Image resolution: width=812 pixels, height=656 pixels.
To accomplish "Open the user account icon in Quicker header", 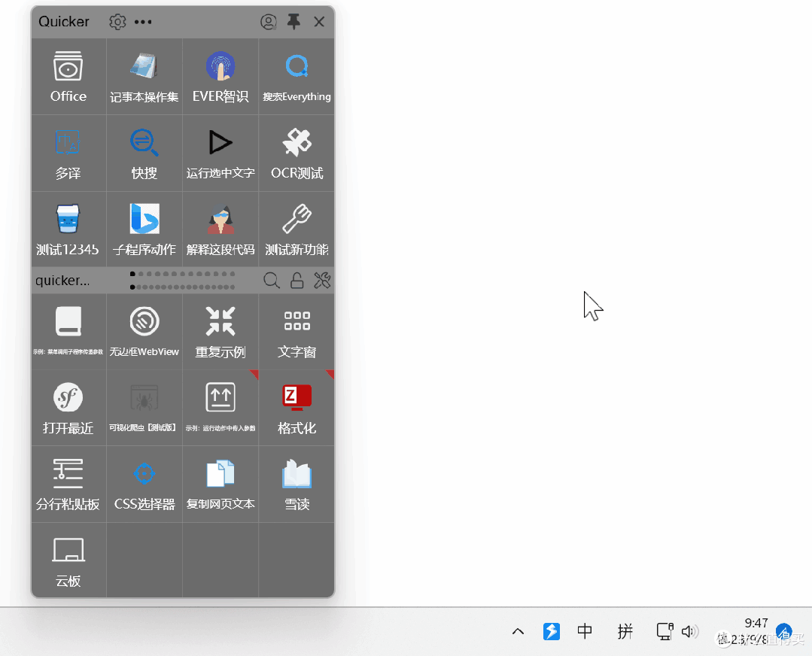I will tap(268, 22).
